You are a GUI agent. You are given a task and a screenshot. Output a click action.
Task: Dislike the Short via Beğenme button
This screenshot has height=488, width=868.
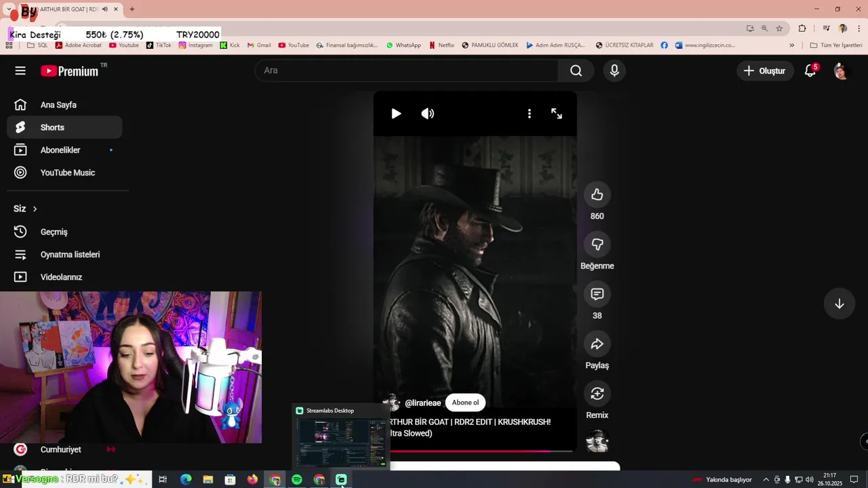[x=597, y=245]
